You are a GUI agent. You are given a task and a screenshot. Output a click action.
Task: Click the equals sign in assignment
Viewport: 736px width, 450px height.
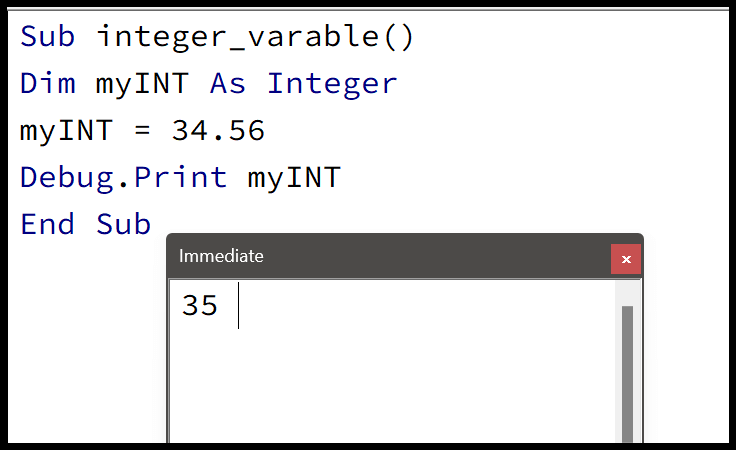tap(142, 130)
